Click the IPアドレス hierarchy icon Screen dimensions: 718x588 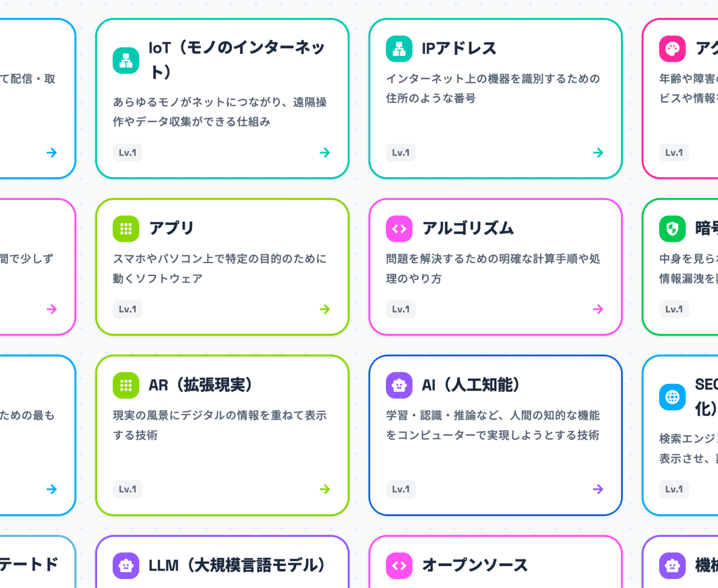pos(399,49)
